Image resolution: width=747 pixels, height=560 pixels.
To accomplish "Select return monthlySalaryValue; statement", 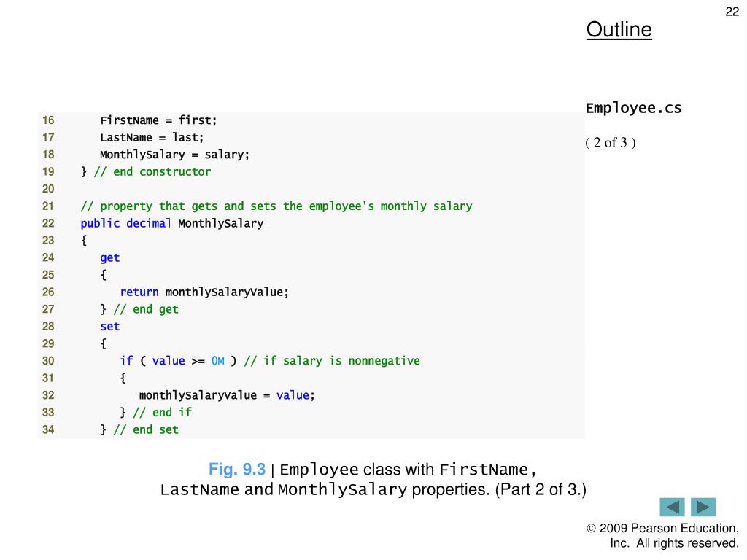I will [204, 292].
